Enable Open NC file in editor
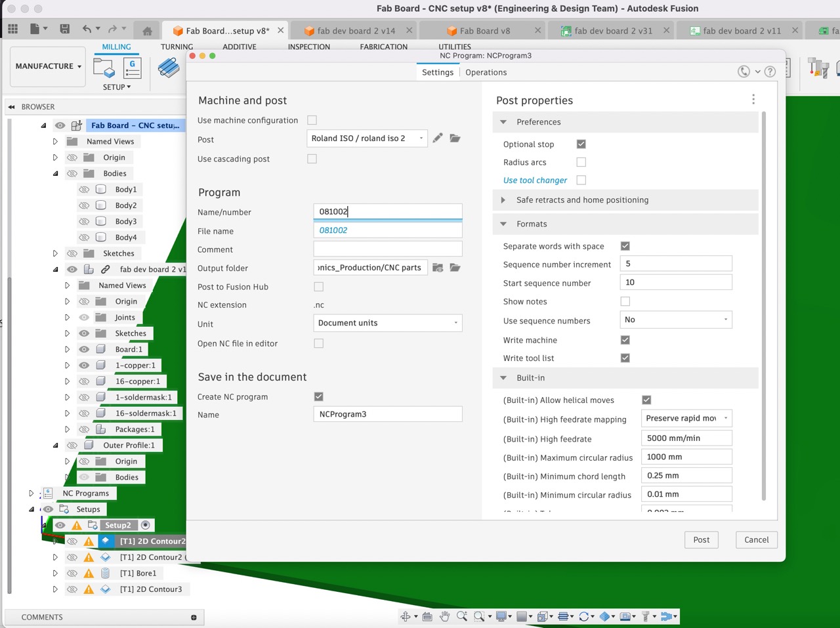Screen dimensions: 840x628 (x=319, y=343)
